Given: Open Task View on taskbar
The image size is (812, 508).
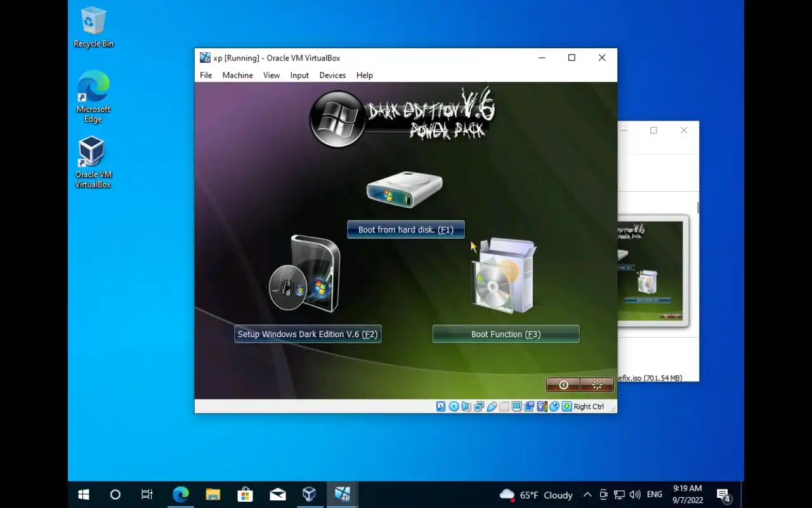Looking at the screenshot, I should (x=147, y=495).
